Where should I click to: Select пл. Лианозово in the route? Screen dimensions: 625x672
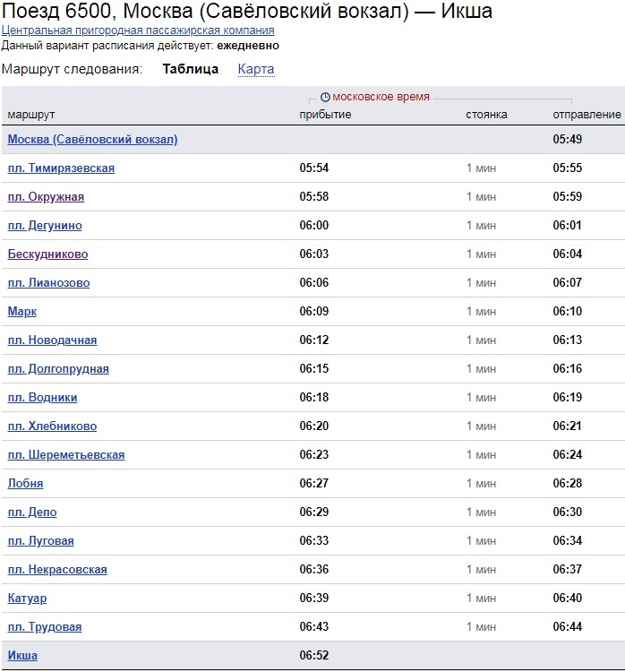(49, 283)
